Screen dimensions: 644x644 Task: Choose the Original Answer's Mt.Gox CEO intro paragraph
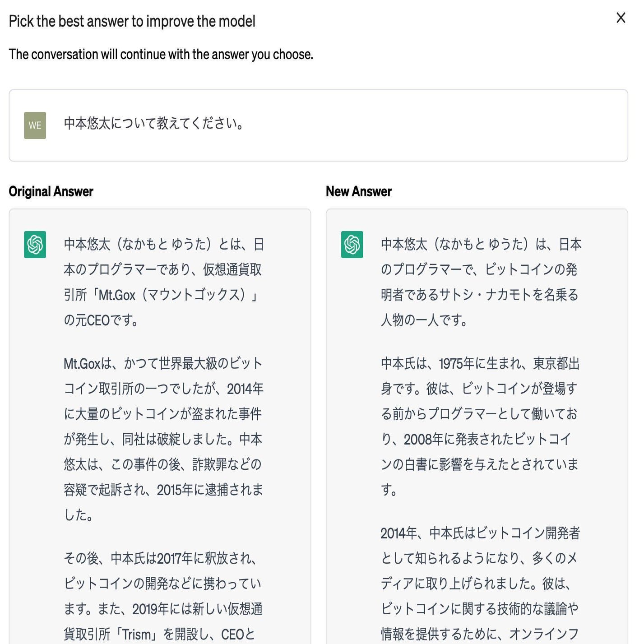point(163,282)
